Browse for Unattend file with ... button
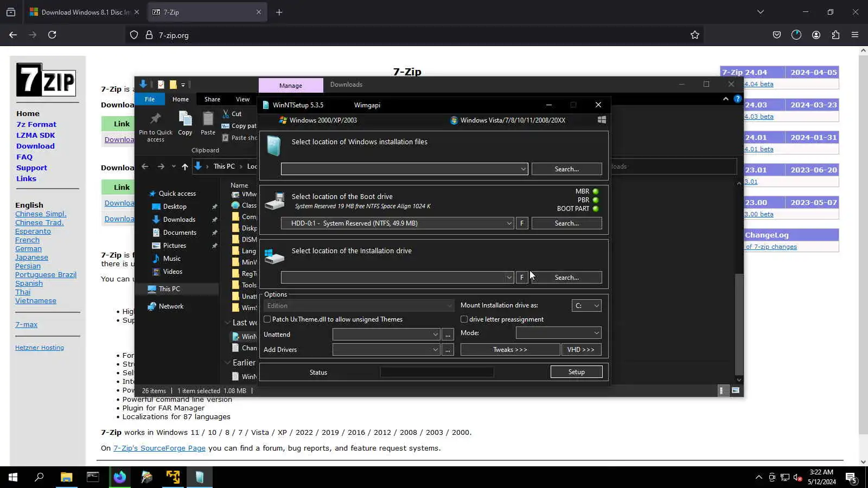The width and height of the screenshot is (868, 488). coord(448,335)
